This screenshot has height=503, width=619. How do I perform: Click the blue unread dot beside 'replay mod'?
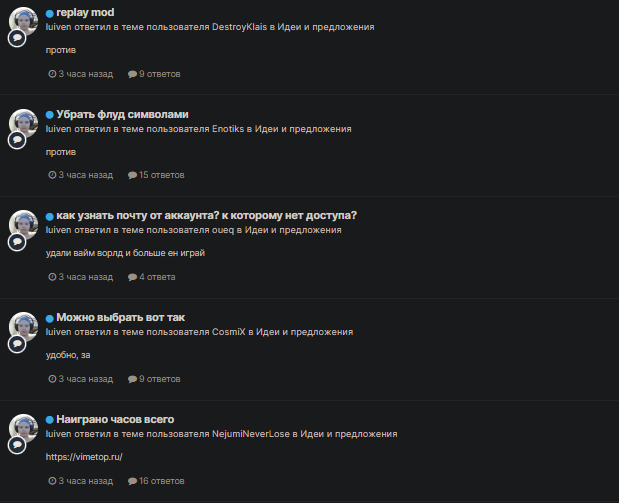49,13
